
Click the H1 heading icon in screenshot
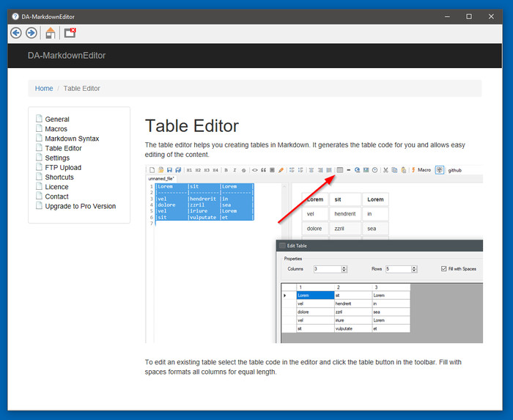click(x=189, y=170)
